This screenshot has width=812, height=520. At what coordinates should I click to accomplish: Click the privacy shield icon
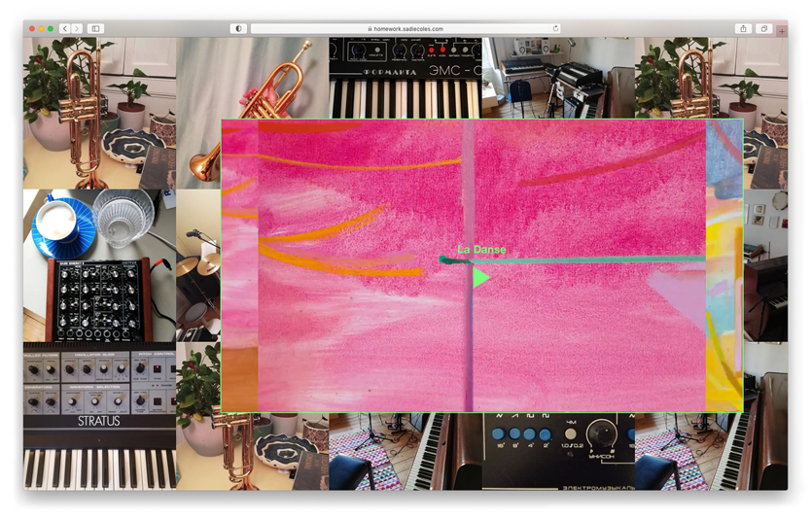coord(239,29)
